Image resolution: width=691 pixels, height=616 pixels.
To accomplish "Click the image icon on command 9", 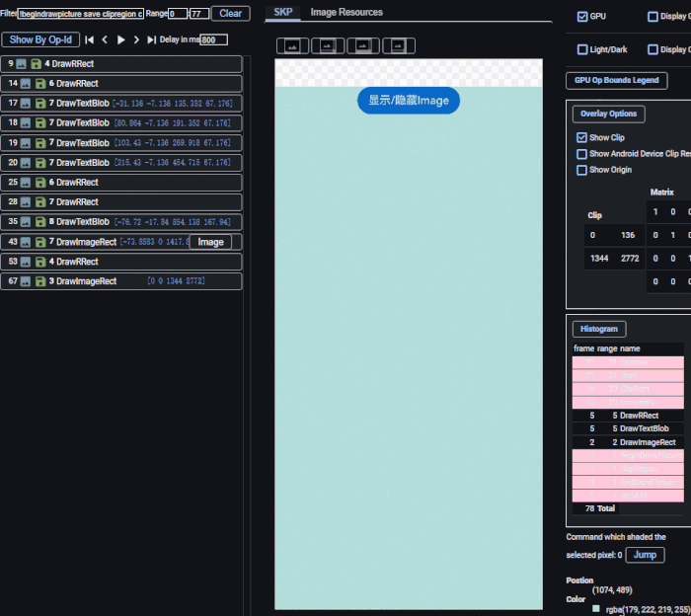I will tap(23, 64).
